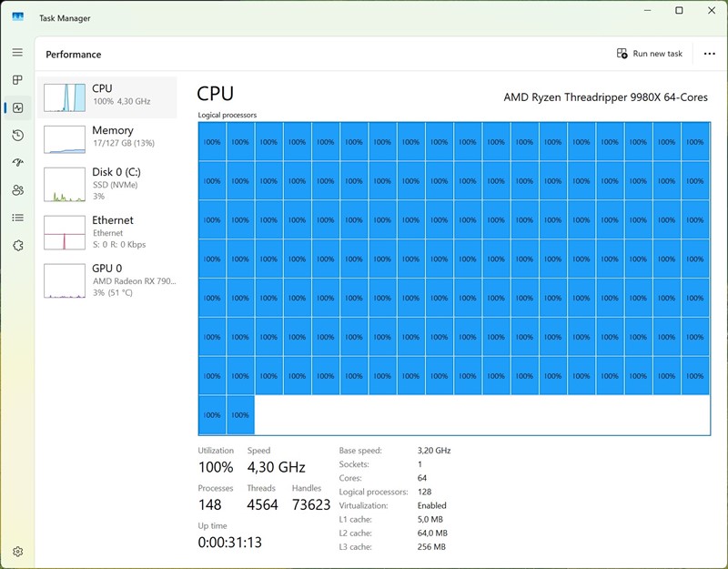
Task: Open the navigation menu hamburger icon
Action: [16, 52]
